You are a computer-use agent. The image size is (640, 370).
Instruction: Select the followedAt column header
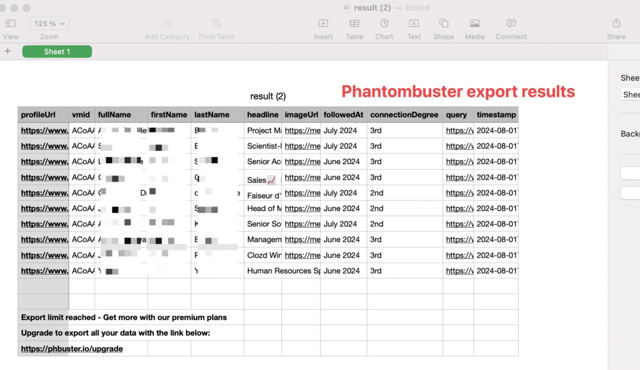(x=344, y=115)
